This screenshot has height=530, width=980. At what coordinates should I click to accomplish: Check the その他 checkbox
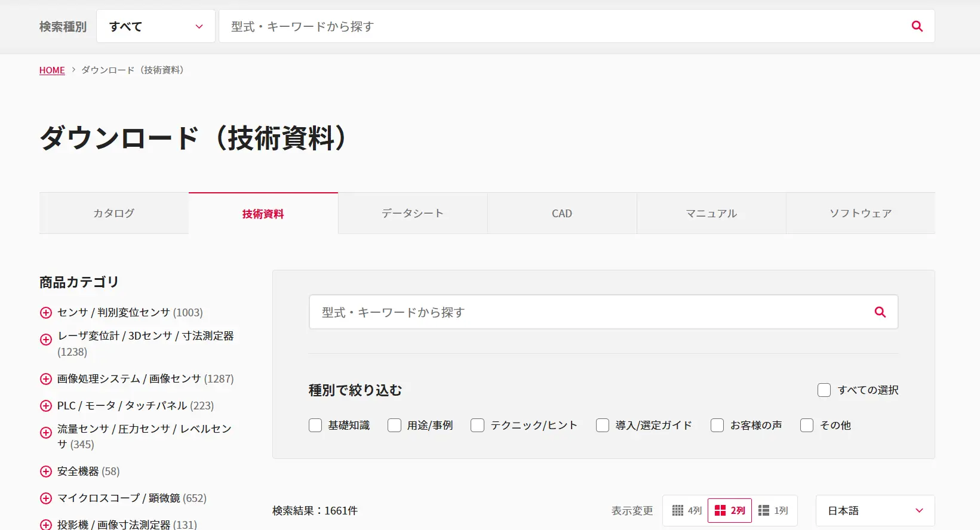pyautogui.click(x=807, y=426)
